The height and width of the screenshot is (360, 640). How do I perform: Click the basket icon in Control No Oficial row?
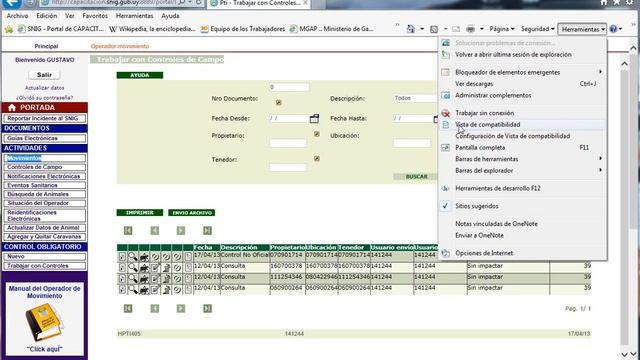pyautogui.click(x=144, y=256)
